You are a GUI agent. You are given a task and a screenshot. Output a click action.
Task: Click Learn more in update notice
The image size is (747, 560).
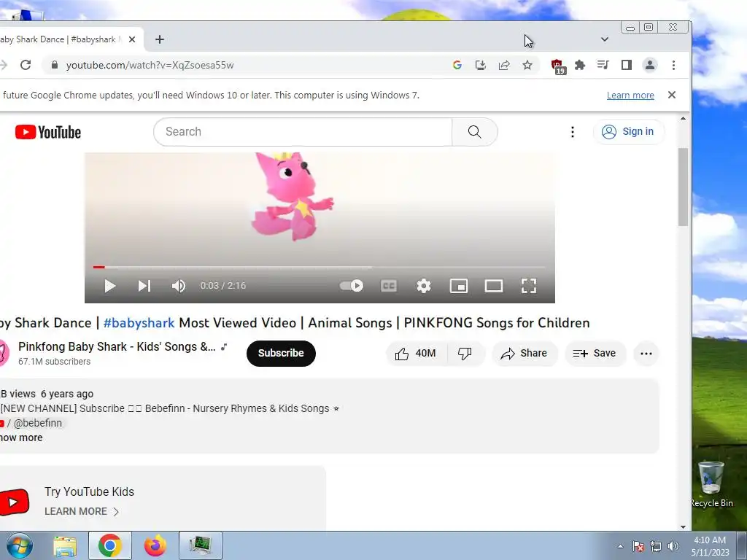coord(630,96)
